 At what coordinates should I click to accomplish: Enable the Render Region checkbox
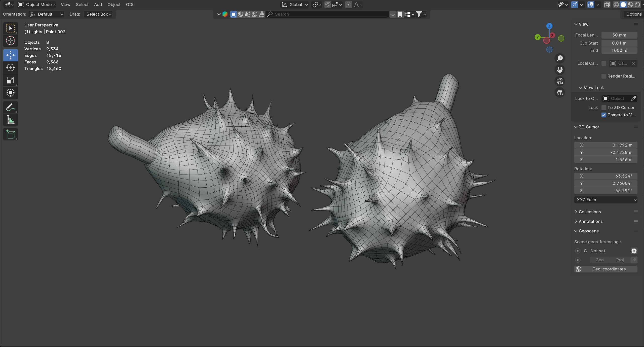(604, 76)
